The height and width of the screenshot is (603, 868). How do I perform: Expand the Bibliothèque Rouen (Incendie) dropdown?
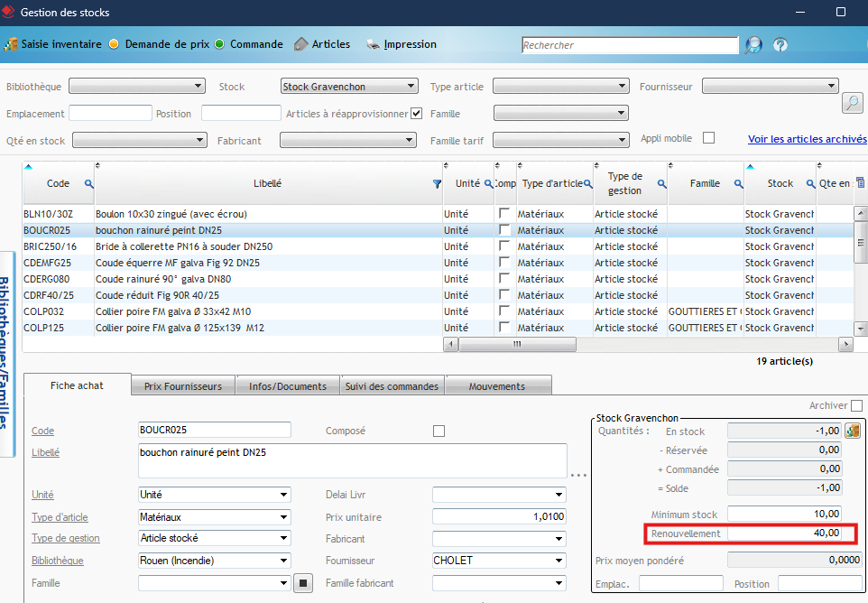[x=284, y=561]
